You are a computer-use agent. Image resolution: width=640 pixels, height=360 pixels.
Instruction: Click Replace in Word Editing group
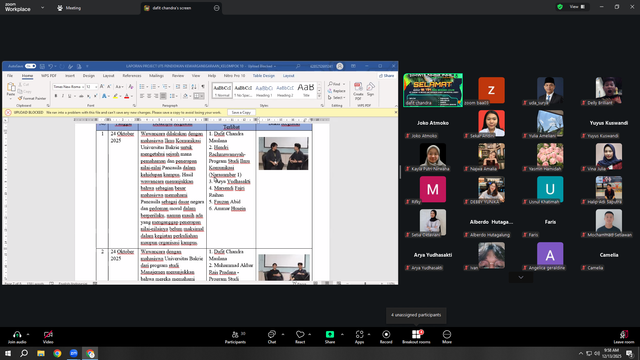pos(337,91)
